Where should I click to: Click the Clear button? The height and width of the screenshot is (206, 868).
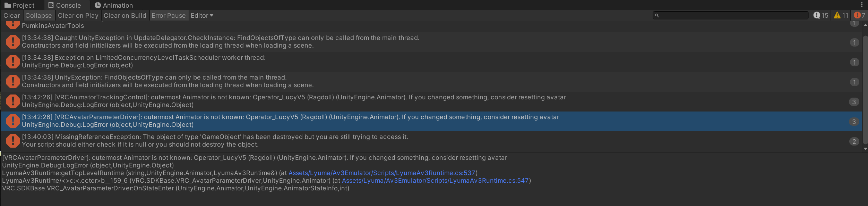(11, 15)
